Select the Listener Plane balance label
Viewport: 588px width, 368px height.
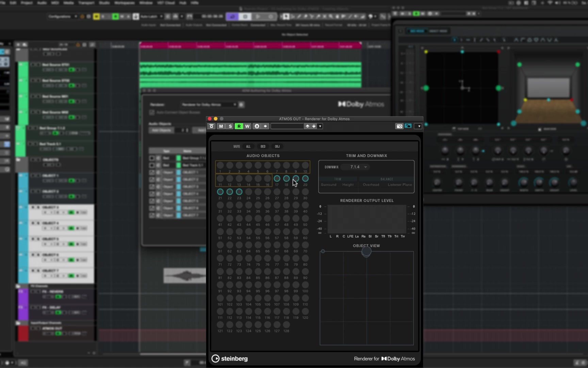point(400,185)
